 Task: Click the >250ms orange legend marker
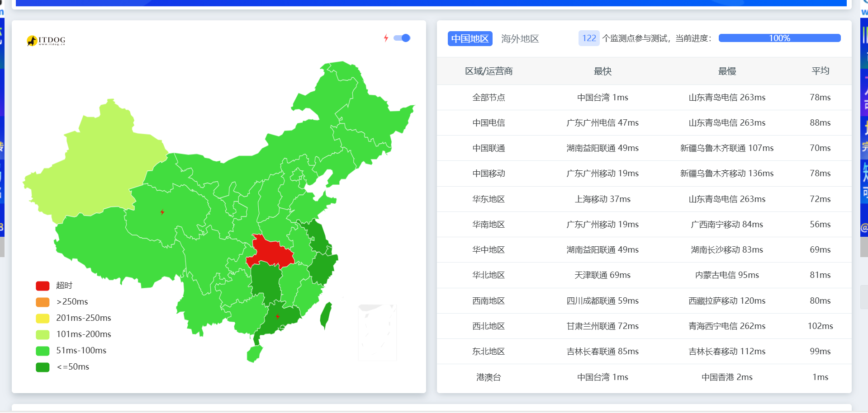coord(42,302)
